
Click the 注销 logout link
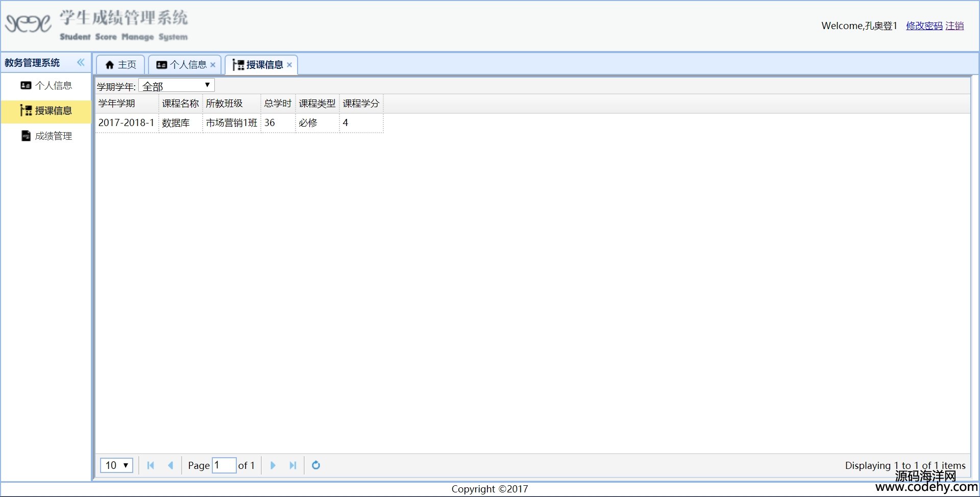pos(954,26)
